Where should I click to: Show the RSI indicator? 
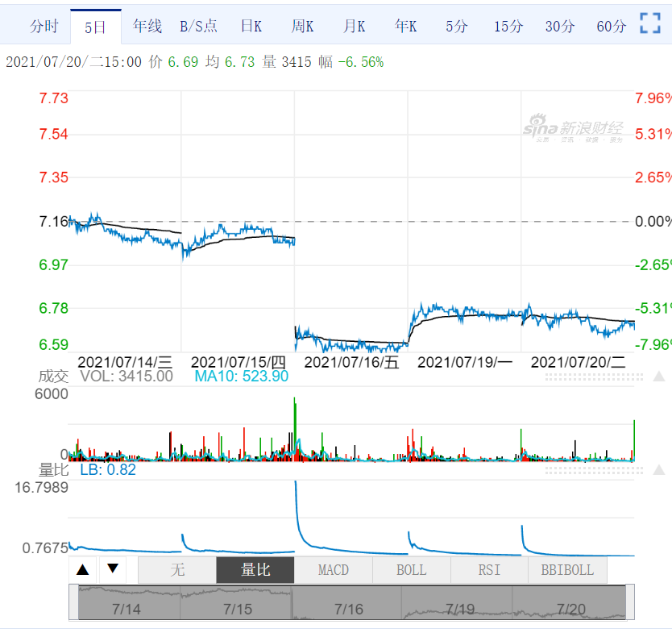click(489, 570)
